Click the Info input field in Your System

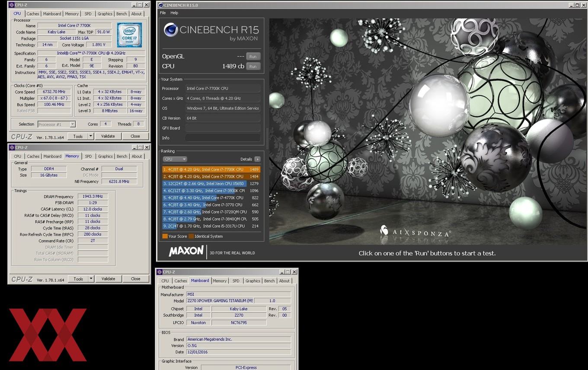(223, 138)
